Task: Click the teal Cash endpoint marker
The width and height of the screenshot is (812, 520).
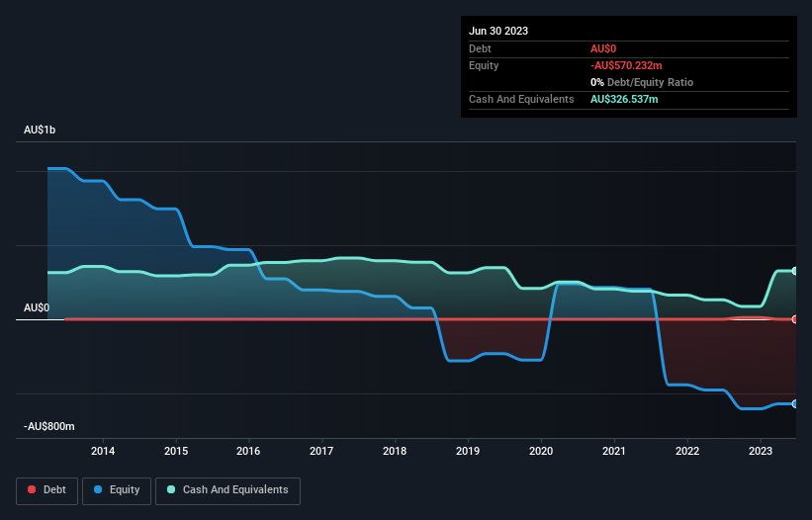Action: coord(795,271)
